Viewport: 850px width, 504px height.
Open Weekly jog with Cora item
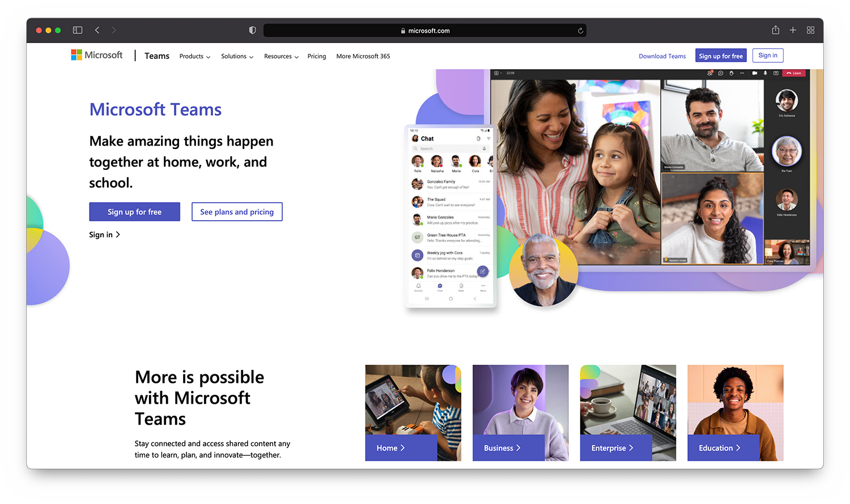(x=450, y=255)
